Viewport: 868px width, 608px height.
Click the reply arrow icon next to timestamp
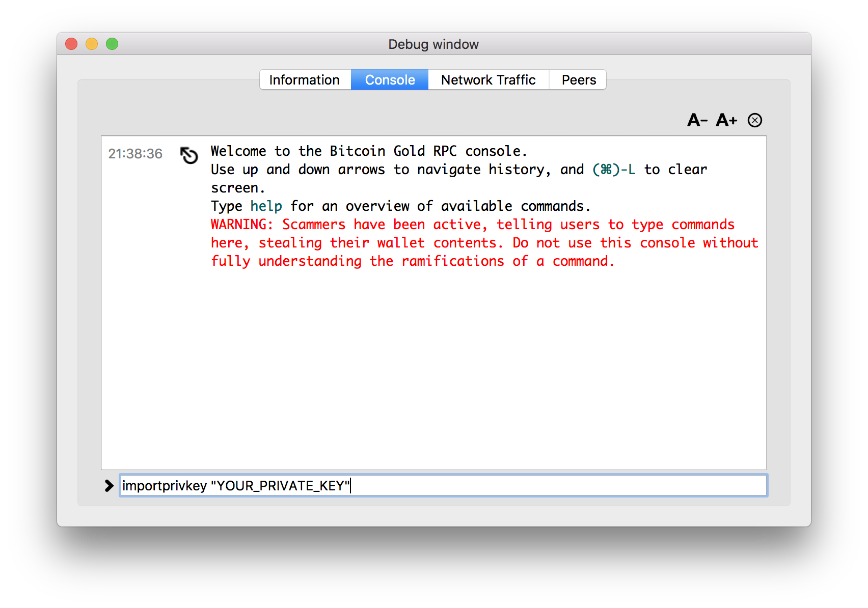189,155
